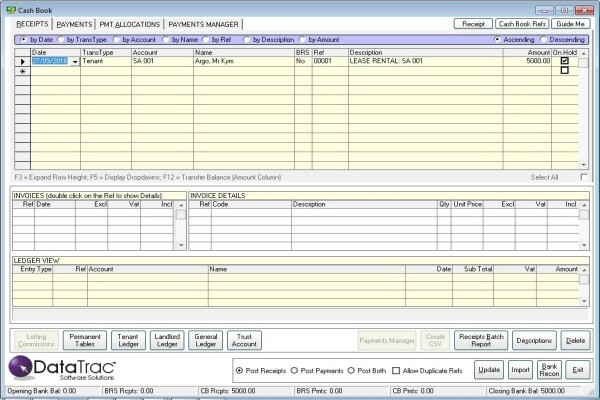Sort receipts by TransType
Image resolution: width=600 pixels, height=400 pixels.
coord(60,39)
